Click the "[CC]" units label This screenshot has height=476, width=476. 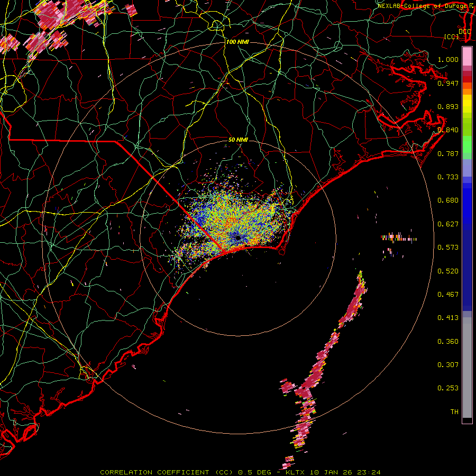pos(452,37)
